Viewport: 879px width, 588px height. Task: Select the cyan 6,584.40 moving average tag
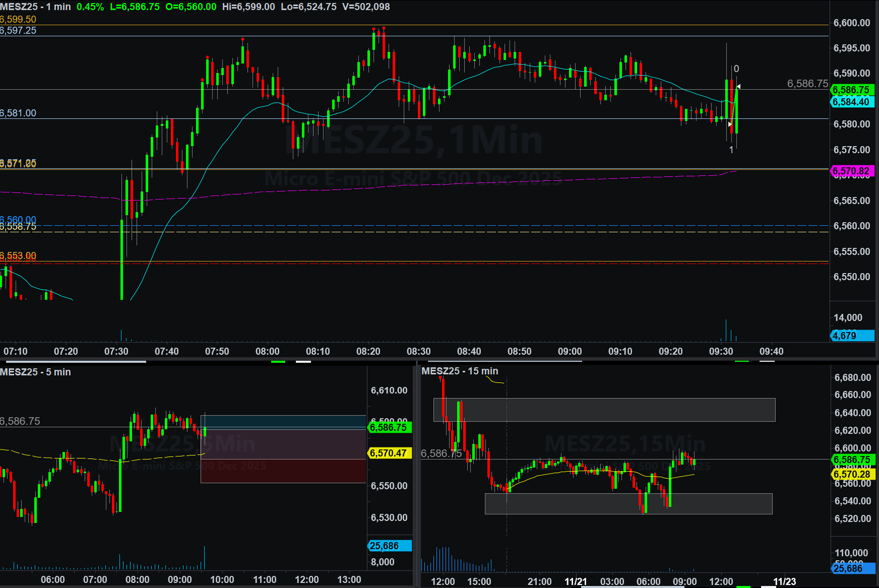point(851,102)
